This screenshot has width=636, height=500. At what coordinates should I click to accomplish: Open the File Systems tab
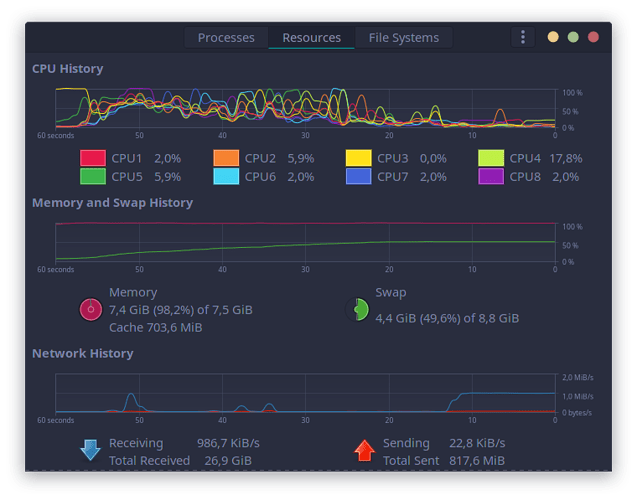404,38
